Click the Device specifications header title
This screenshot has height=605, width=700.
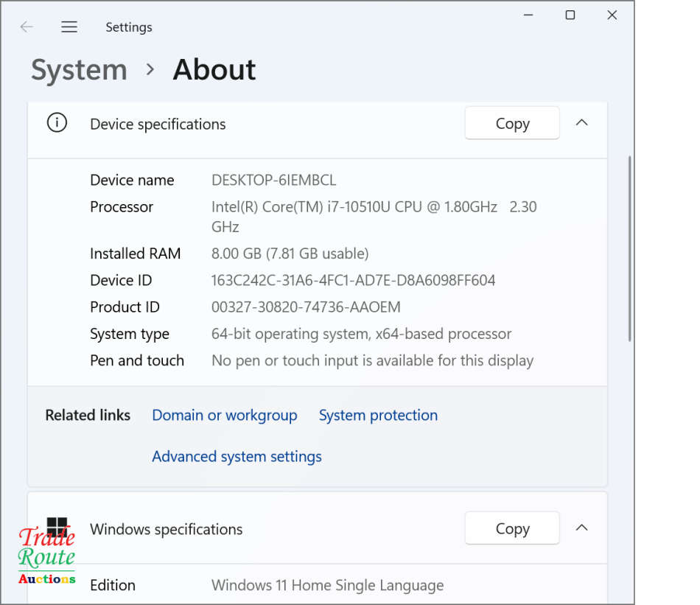158,125
